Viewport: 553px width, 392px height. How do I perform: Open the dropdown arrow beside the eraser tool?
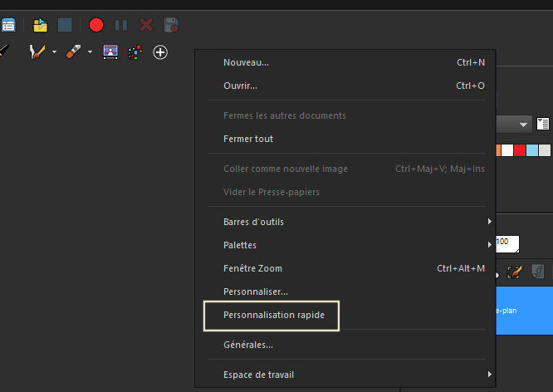click(x=90, y=51)
